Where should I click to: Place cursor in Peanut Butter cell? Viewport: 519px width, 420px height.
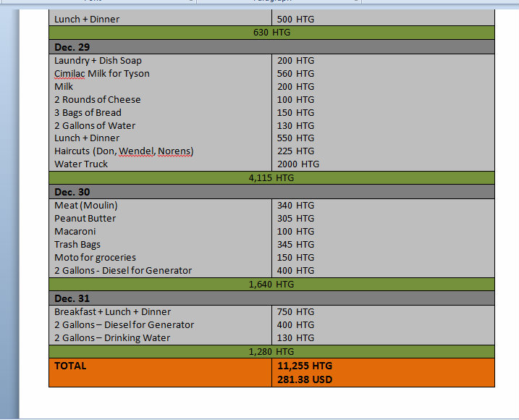[x=85, y=219]
